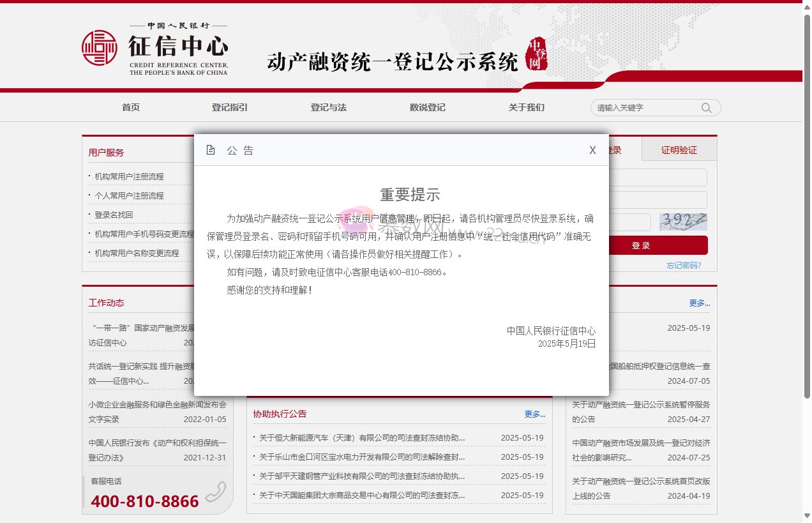Open the 关于我们 menu item
Image resolution: width=812 pixels, height=523 pixels.
(x=526, y=107)
